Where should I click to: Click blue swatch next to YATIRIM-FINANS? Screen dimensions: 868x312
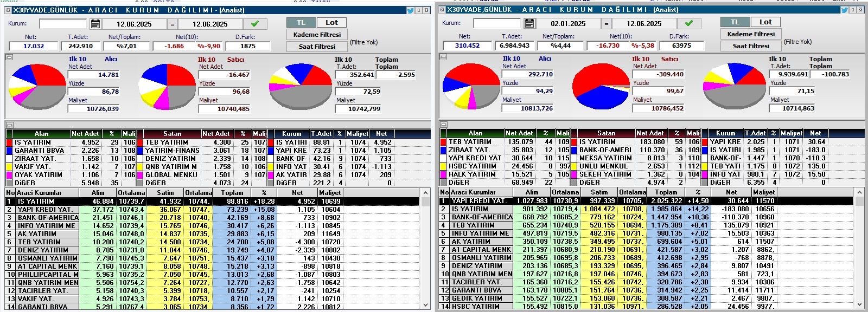click(140, 151)
